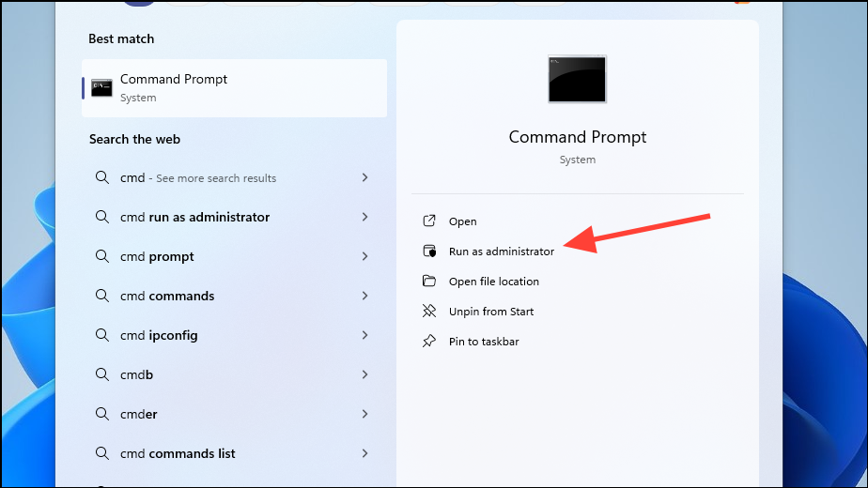Expand chevron for cmd prompt
Viewport: 868px width, 488px height.
[364, 256]
